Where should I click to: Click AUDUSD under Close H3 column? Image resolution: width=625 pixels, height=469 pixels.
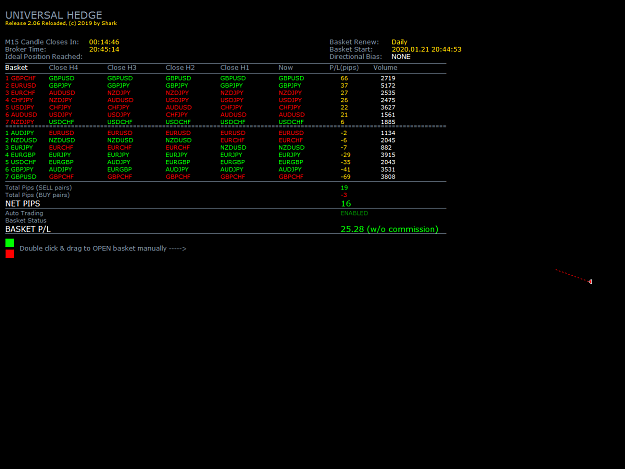click(x=120, y=100)
